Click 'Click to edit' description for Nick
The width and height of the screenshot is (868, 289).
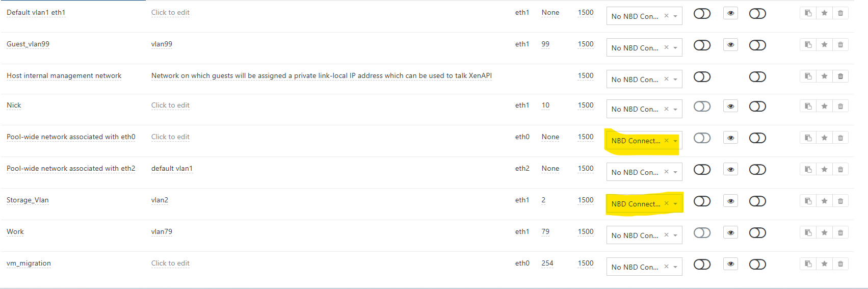[x=170, y=106]
